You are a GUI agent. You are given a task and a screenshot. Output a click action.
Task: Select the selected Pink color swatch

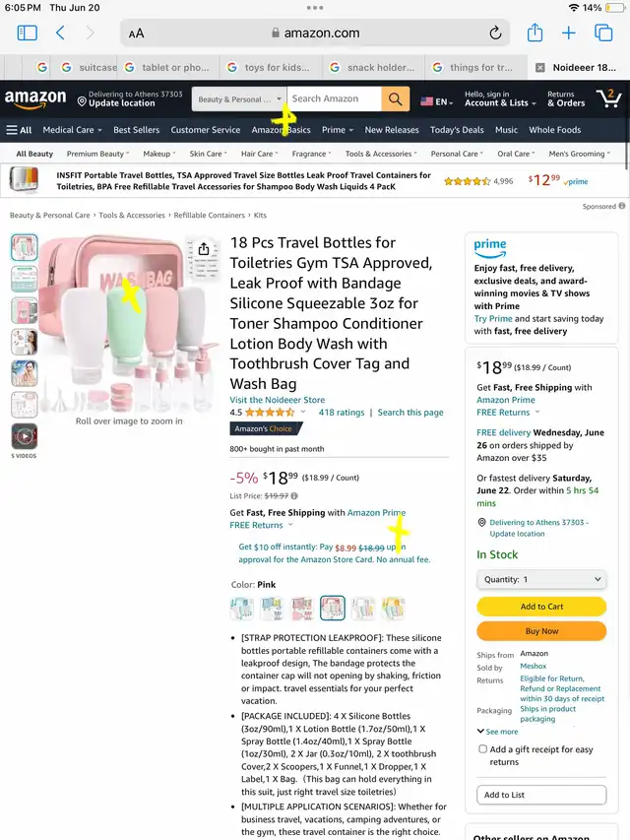coord(332,608)
